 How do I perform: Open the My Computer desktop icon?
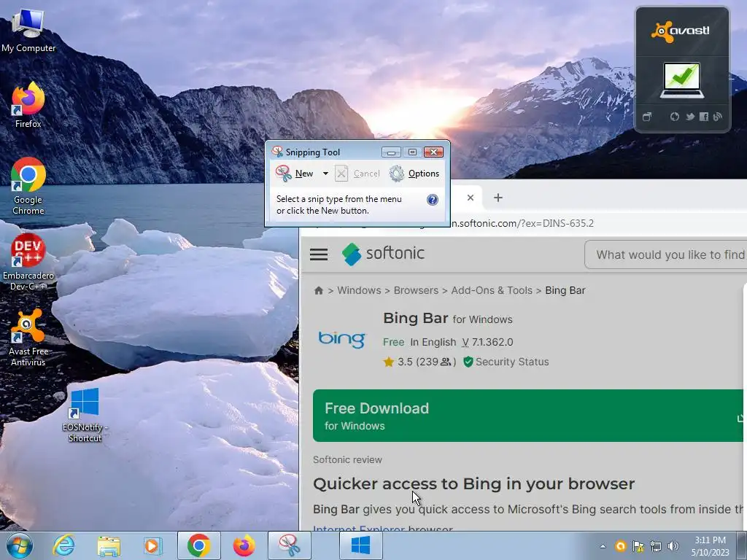pyautogui.click(x=28, y=31)
